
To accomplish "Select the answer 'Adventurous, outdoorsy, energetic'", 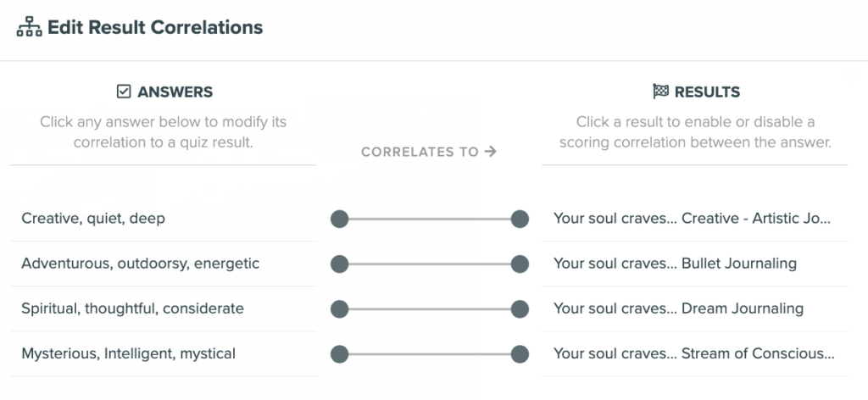I will pyautogui.click(x=164, y=264).
